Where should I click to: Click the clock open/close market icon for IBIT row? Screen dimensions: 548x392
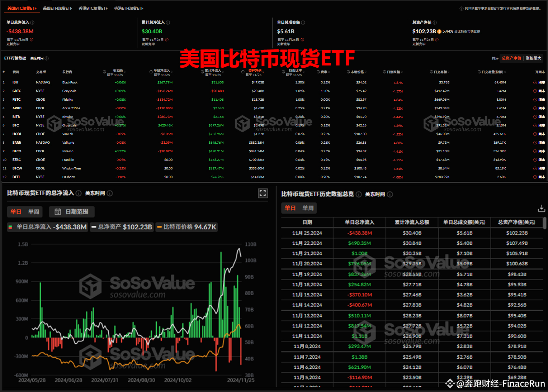pos(535,82)
